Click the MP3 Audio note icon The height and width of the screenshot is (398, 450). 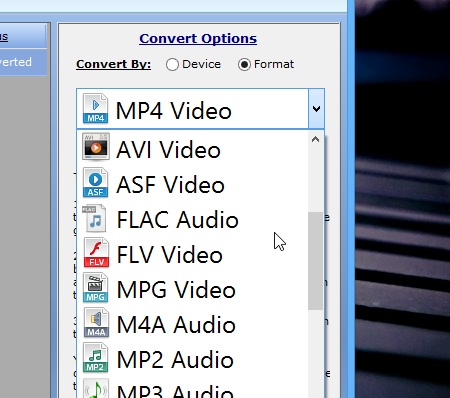point(95,388)
